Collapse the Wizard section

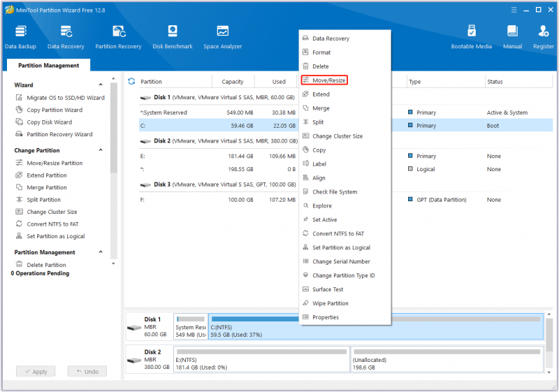(x=101, y=85)
